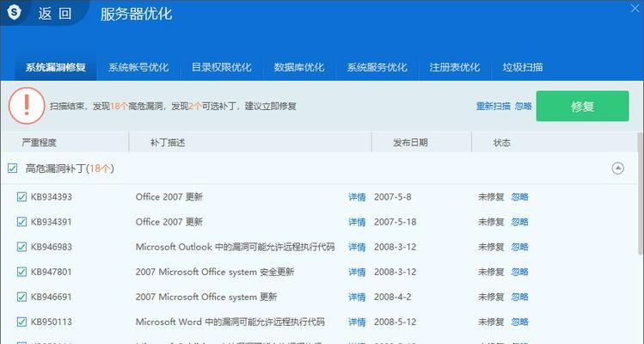The image size is (644, 344).
Task: Click the 未修复 status for KB934391
Action: coord(491,222)
